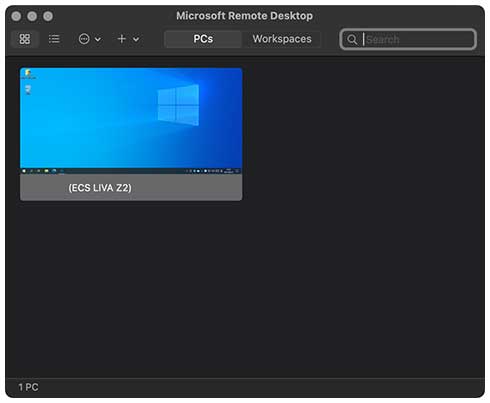Select the Workspaces tab

pos(282,39)
